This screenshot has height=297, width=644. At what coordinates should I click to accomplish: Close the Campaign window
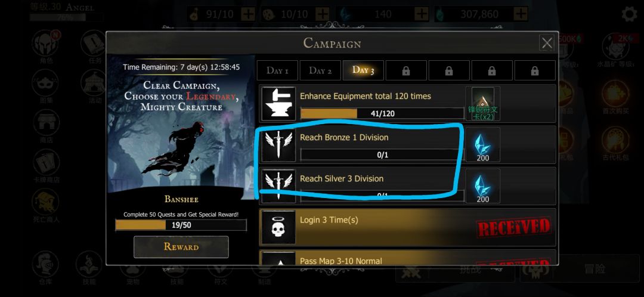pyautogui.click(x=547, y=43)
